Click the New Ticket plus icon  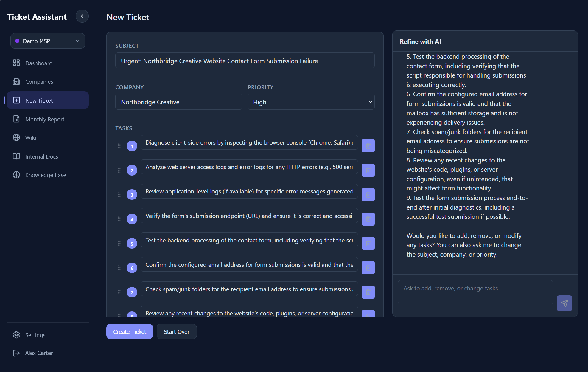point(17,100)
